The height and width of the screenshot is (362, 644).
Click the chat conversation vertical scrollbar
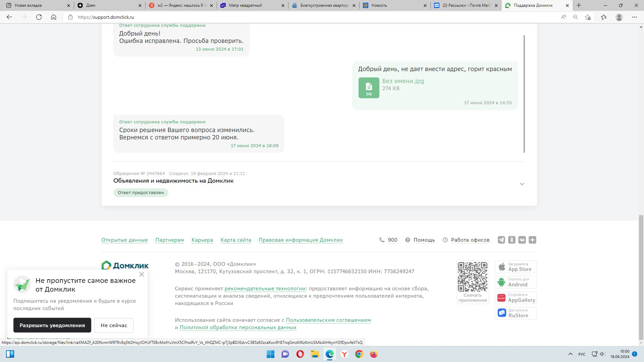(524, 94)
